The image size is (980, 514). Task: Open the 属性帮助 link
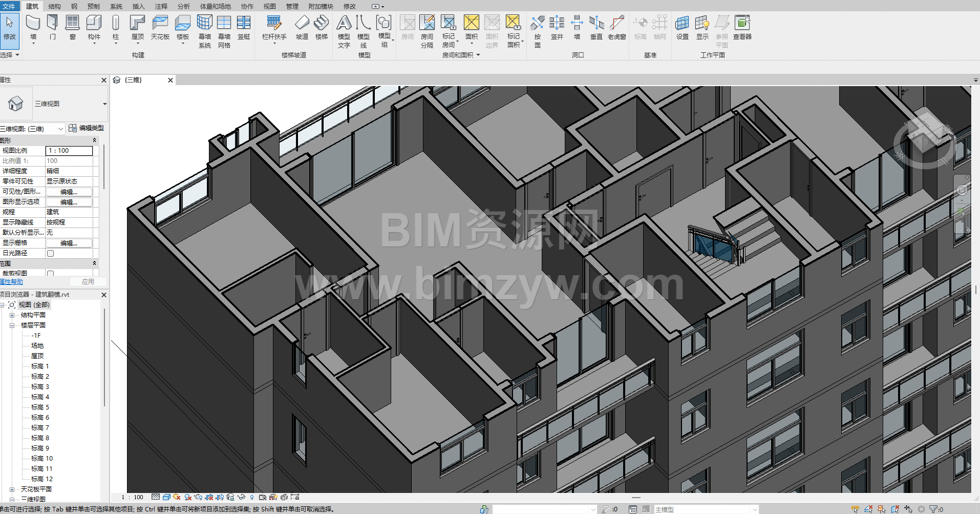coord(11,282)
